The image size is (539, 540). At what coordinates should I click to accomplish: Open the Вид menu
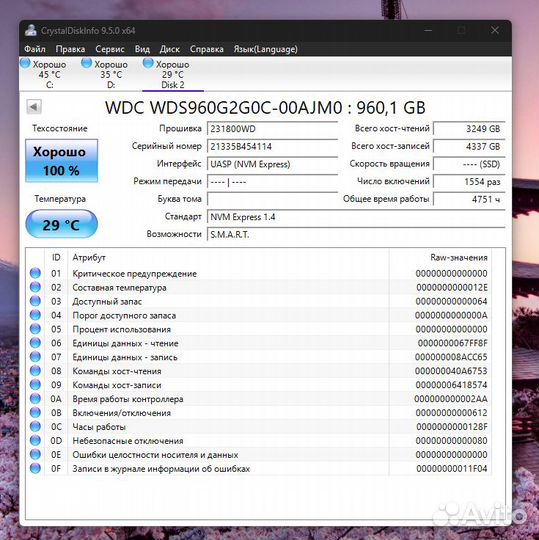coord(142,49)
